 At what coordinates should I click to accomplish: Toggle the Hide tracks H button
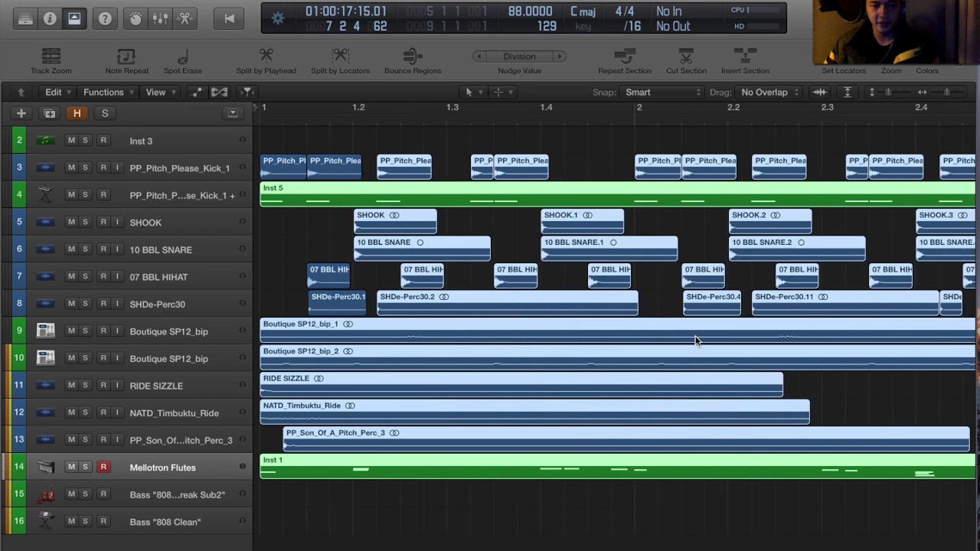click(77, 113)
